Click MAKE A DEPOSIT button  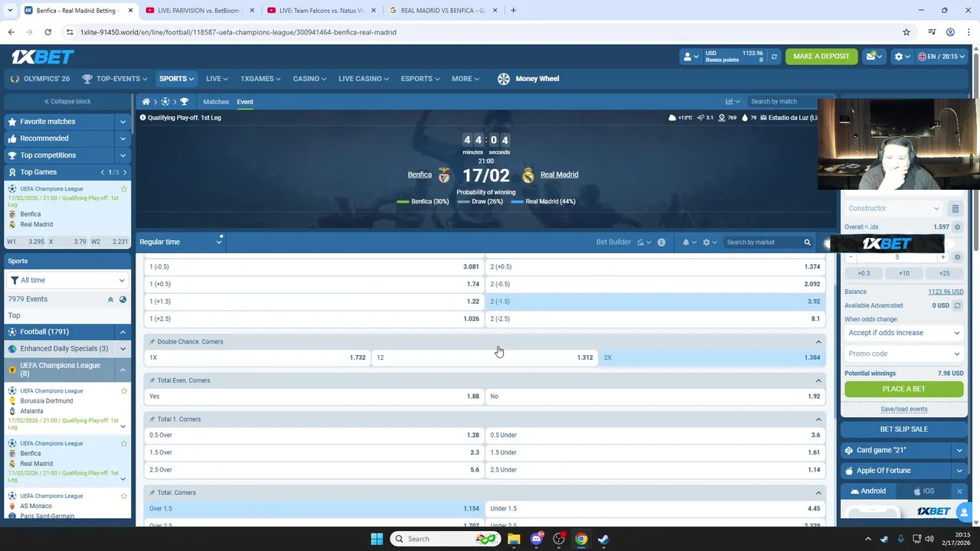(822, 57)
